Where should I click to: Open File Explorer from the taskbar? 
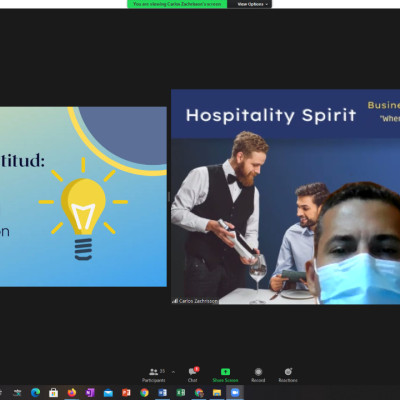tap(217, 393)
